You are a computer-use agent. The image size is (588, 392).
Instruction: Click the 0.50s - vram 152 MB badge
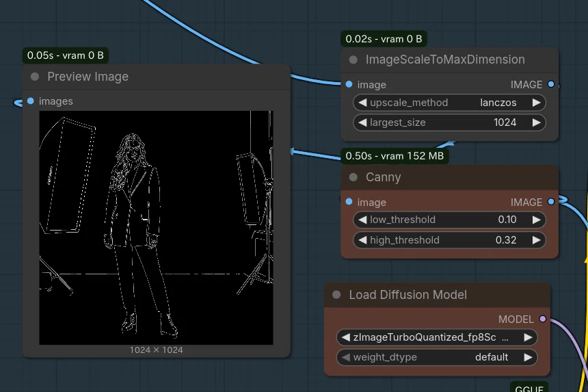(x=395, y=156)
